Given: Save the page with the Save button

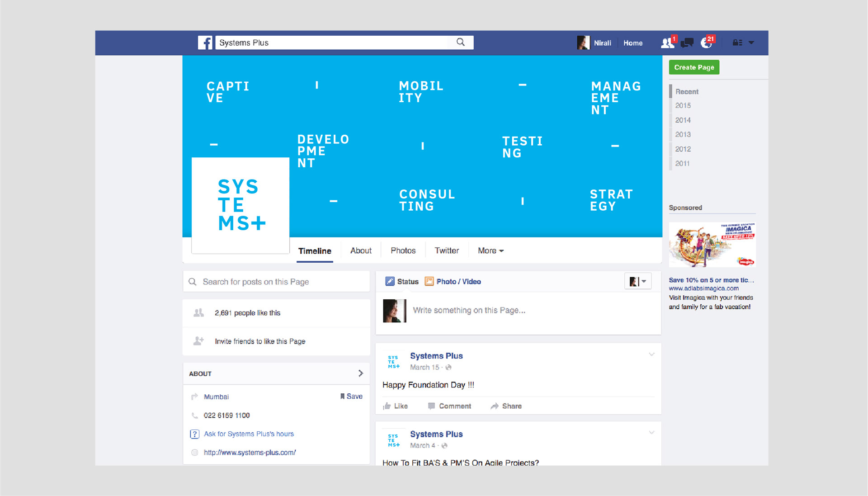Looking at the screenshot, I should click(x=351, y=396).
